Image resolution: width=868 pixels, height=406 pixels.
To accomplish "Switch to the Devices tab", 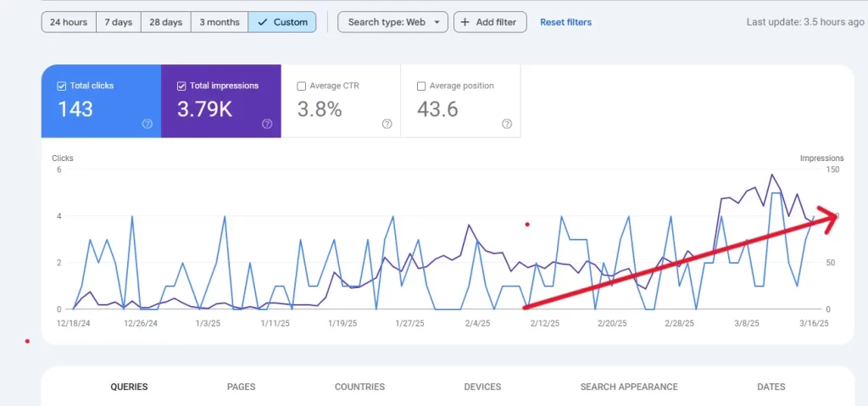I will pos(482,387).
